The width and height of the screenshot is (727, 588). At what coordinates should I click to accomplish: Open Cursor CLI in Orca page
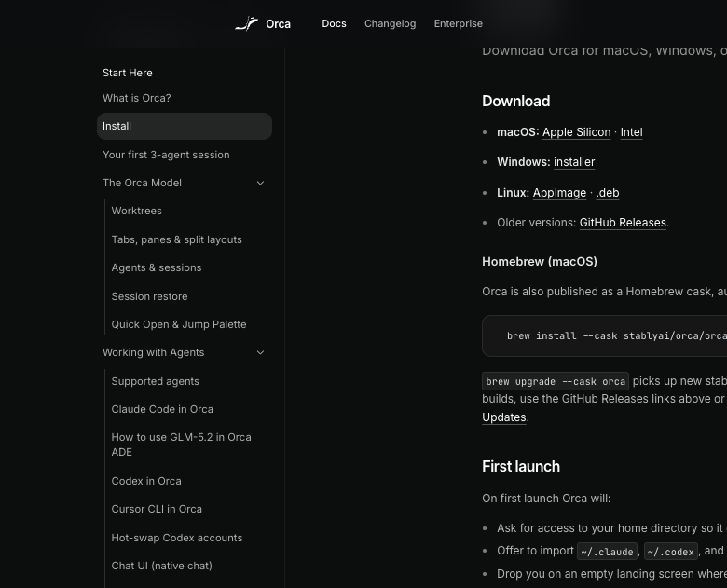pos(157,509)
